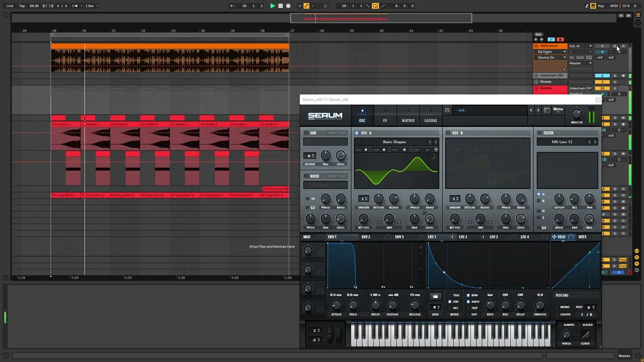Click the Tap tempo button
Viewport: 644px width, 362px height.
22,6
